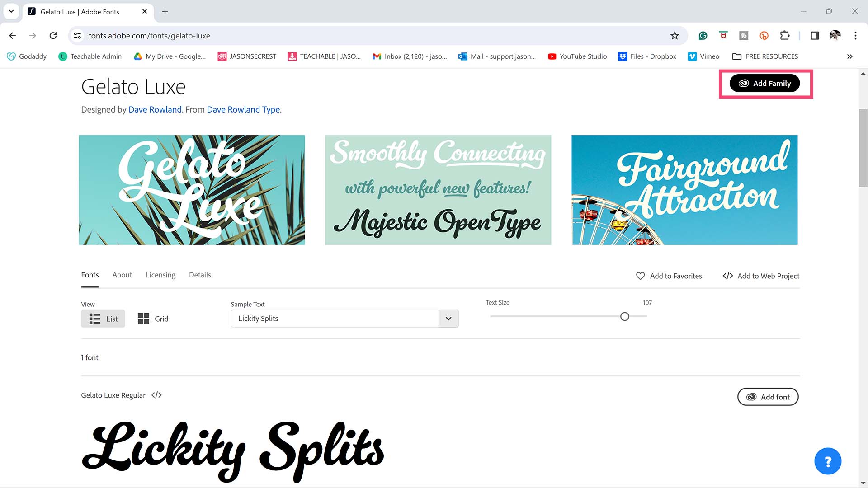Open designer Dave Rowland link
This screenshot has height=488, width=868.
click(155, 109)
